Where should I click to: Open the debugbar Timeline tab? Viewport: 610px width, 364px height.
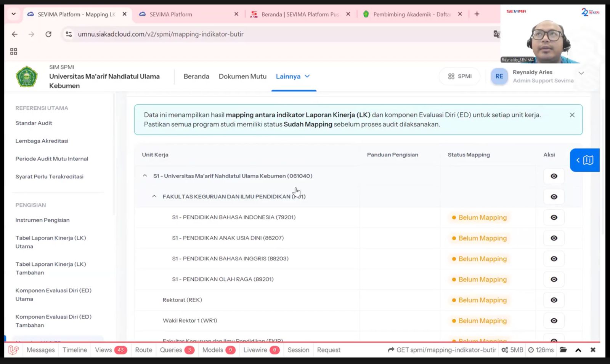(75, 350)
